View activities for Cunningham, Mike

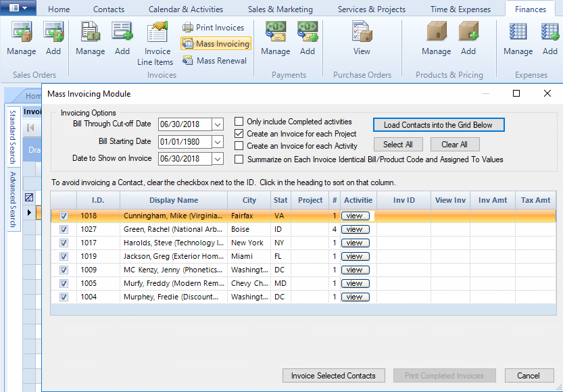(355, 216)
